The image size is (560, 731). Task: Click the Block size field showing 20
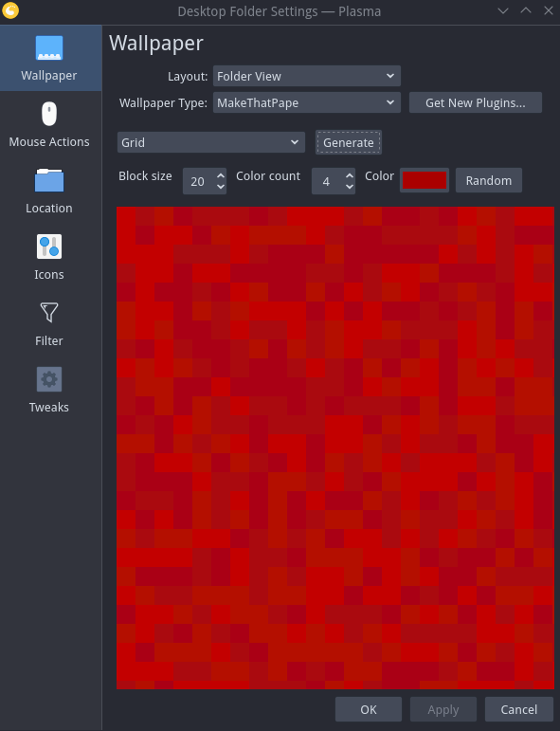199,181
